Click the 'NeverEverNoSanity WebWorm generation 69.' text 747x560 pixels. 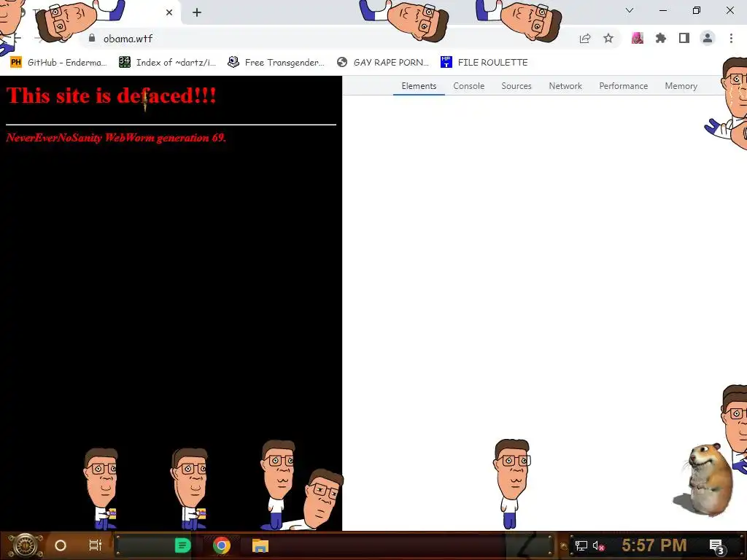pos(116,138)
